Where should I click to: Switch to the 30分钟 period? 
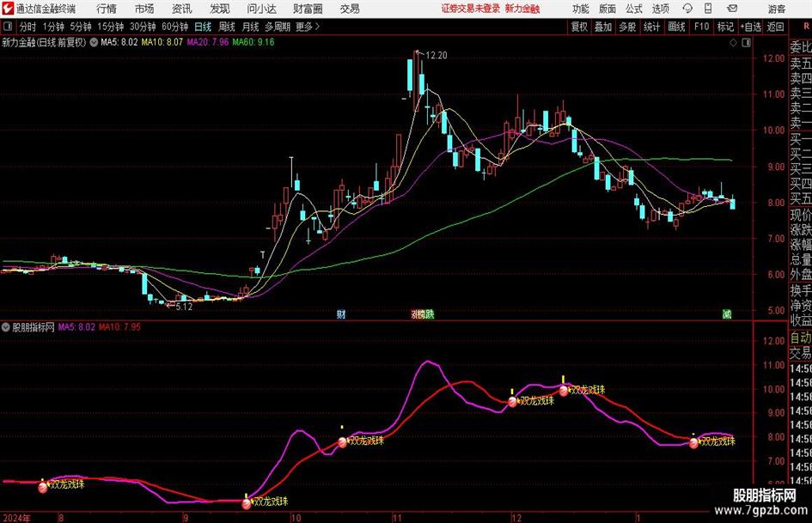click(x=143, y=27)
